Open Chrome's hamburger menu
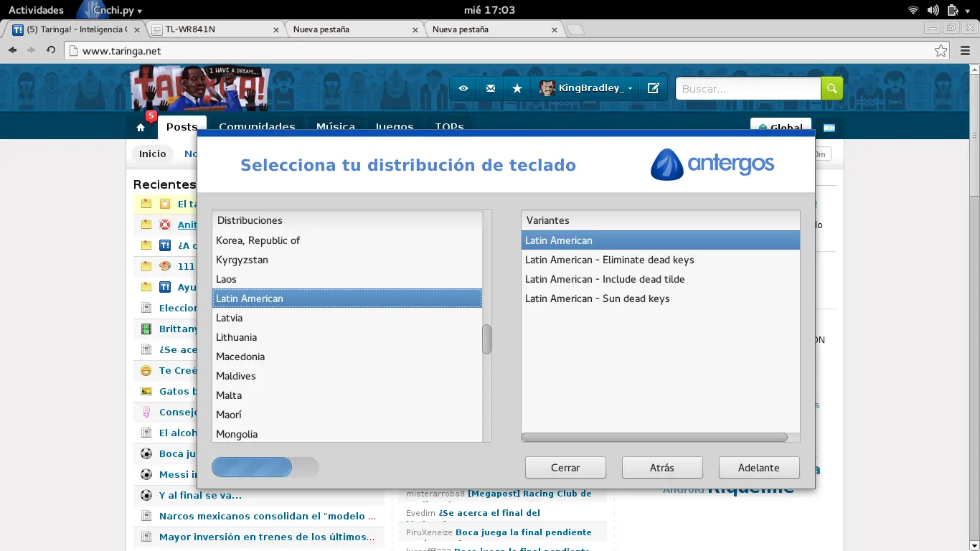980x551 pixels. [x=964, y=51]
